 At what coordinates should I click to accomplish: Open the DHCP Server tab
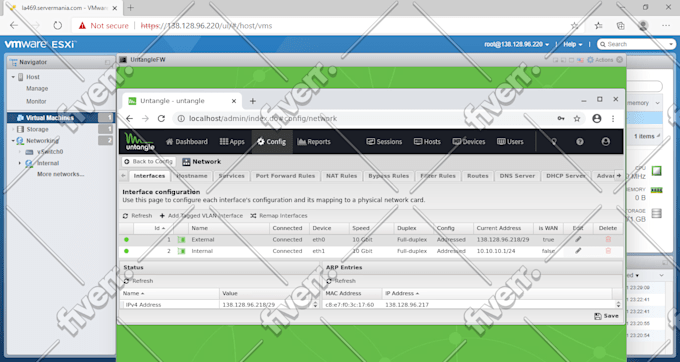(566, 176)
